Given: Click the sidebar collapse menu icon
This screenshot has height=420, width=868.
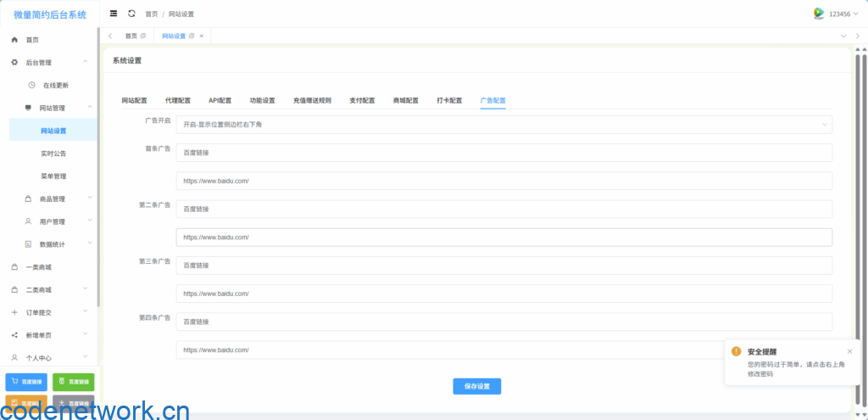Looking at the screenshot, I should click(x=114, y=14).
